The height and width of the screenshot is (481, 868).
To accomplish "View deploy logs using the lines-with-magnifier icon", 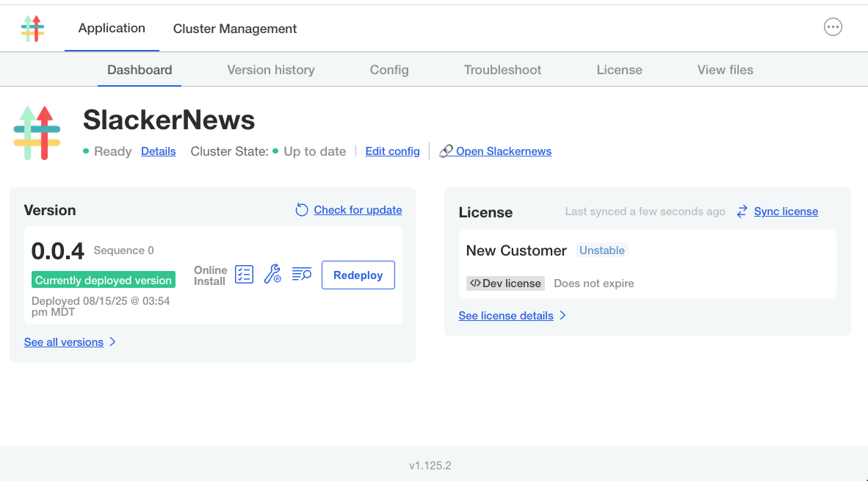I will click(301, 274).
